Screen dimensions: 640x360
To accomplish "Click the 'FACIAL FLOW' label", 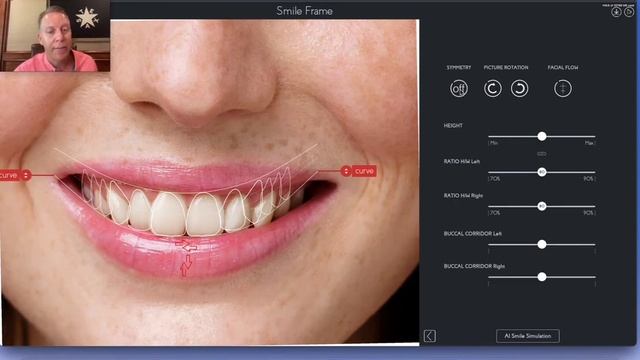I will [x=563, y=67].
